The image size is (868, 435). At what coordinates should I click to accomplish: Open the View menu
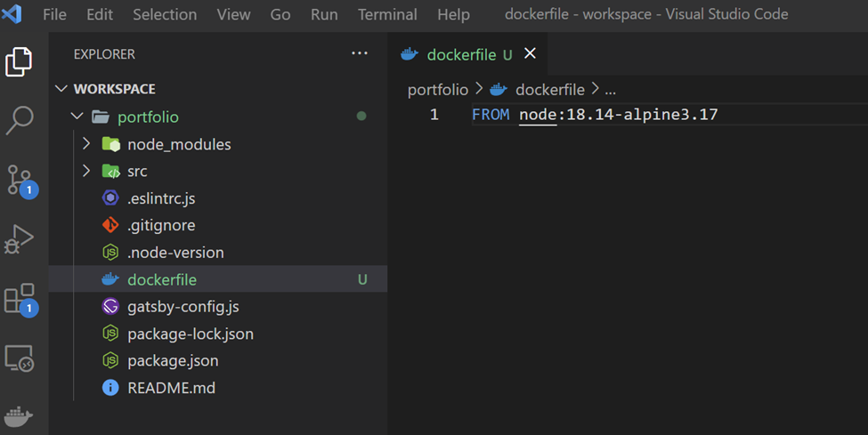pyautogui.click(x=233, y=14)
